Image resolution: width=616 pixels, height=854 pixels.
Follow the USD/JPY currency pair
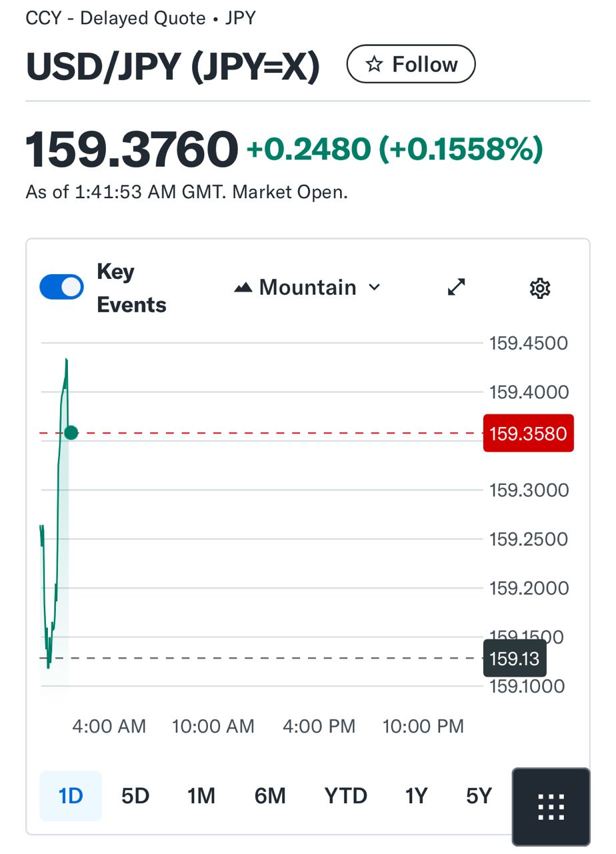click(x=411, y=65)
